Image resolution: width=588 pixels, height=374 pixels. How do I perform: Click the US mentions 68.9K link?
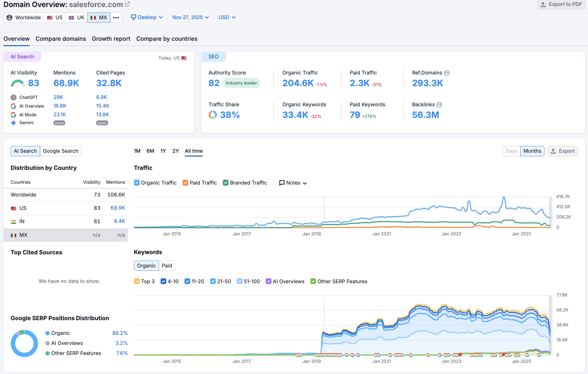118,208
